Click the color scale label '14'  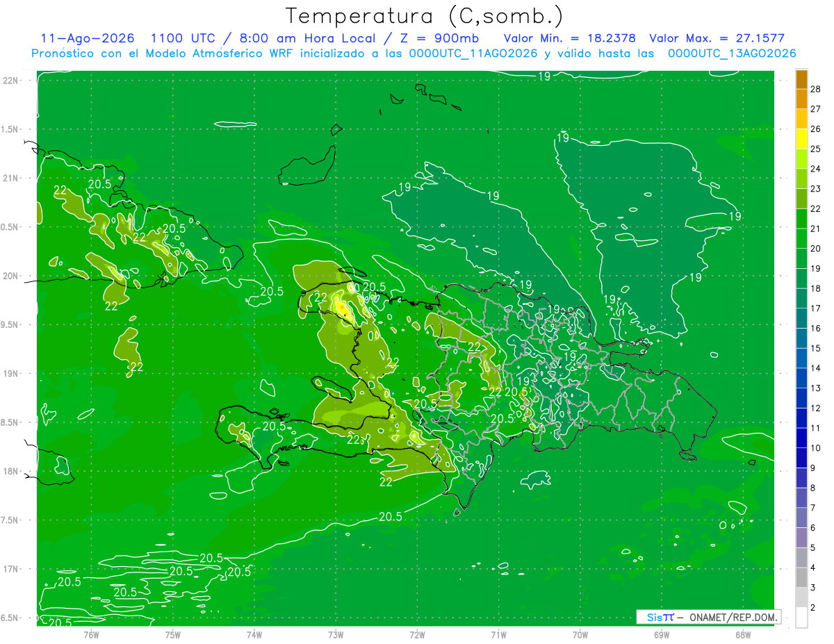click(x=816, y=368)
